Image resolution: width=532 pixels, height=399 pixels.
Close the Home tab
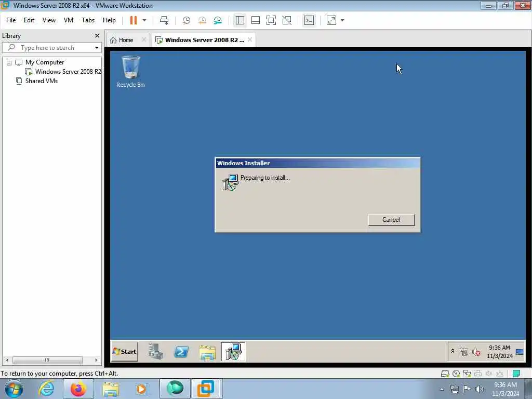144,39
